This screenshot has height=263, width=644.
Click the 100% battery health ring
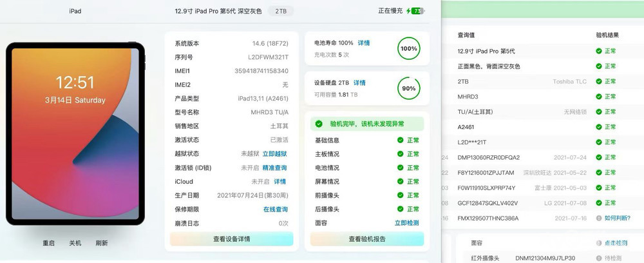point(409,48)
